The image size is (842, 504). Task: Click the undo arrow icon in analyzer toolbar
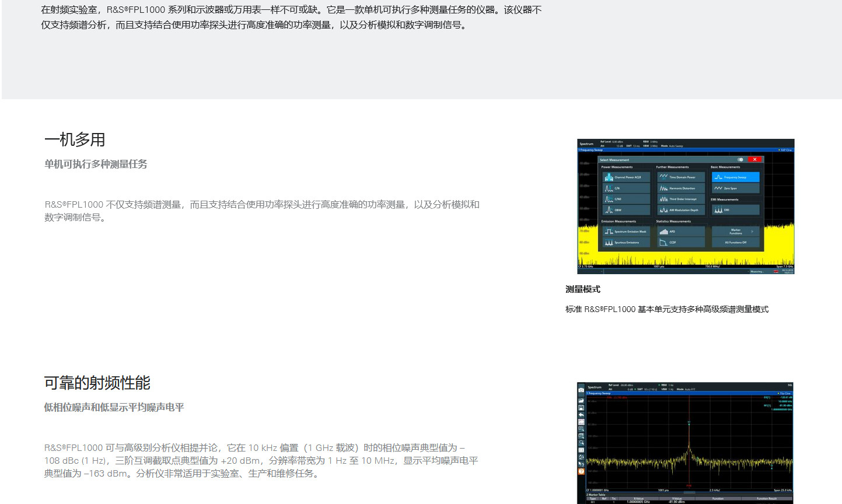pyautogui.click(x=581, y=415)
